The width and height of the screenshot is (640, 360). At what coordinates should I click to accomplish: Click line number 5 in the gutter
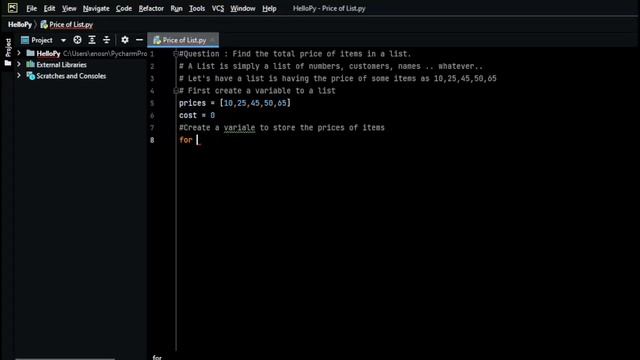click(x=152, y=103)
